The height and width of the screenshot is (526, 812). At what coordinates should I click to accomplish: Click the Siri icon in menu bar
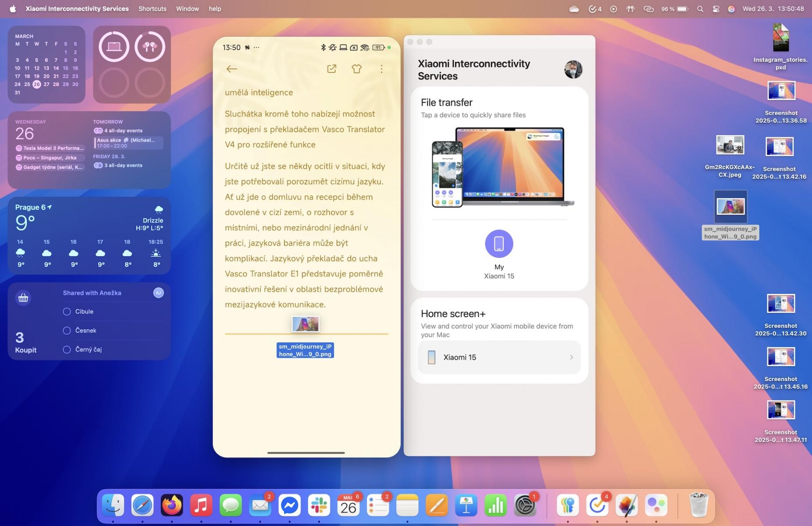pyautogui.click(x=731, y=9)
